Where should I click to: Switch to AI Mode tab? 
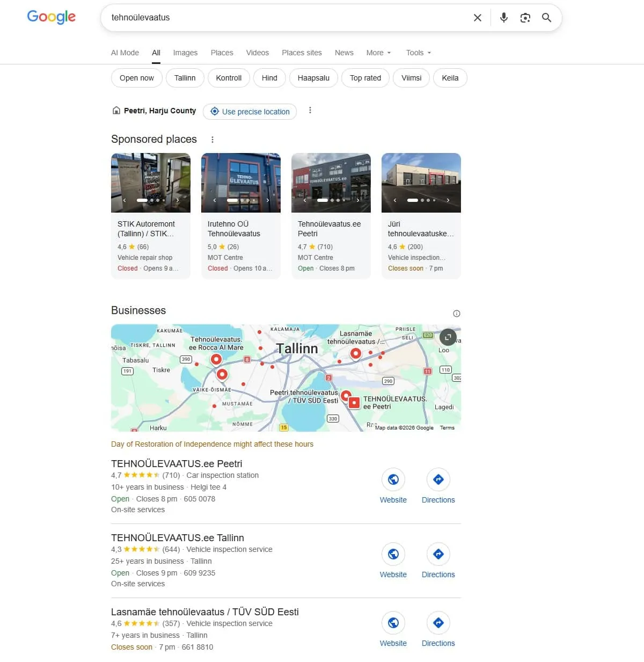pos(125,53)
